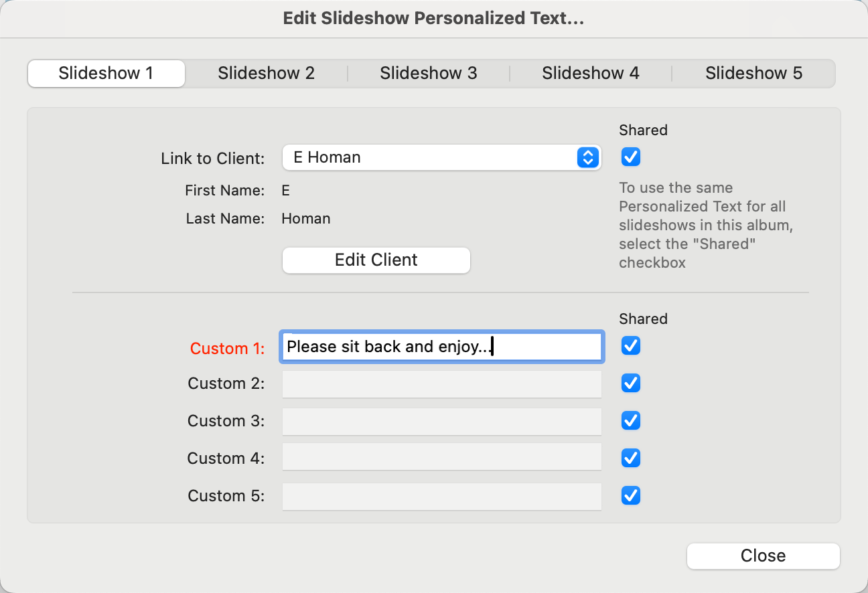Toggle the Custom 4 Shared checkbox
Screen dimensions: 868x593
tap(631, 458)
